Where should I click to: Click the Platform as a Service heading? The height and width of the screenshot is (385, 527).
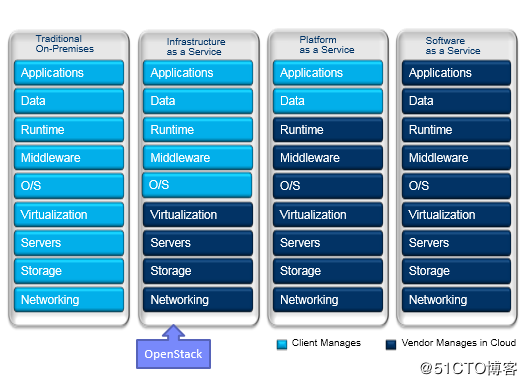(x=327, y=45)
